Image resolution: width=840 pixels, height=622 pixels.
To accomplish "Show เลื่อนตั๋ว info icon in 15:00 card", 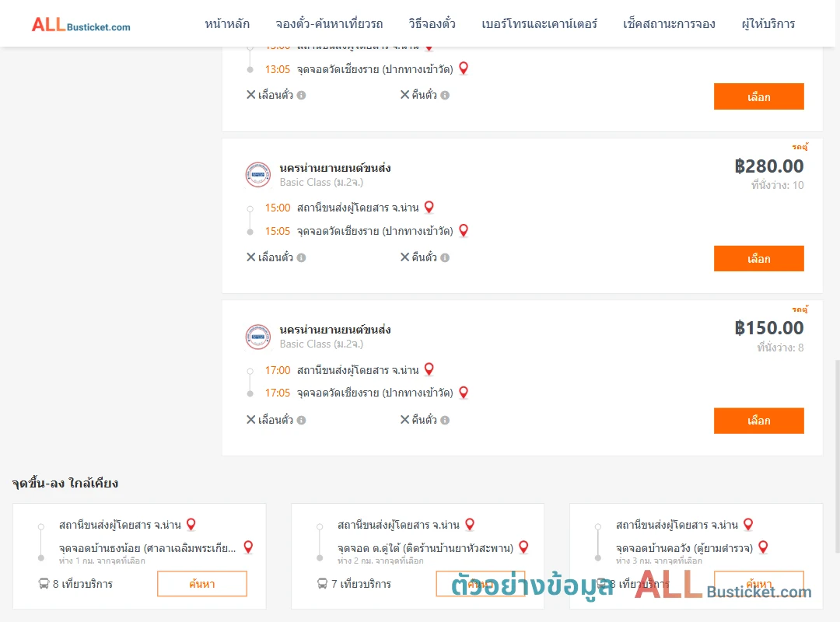I will tap(302, 257).
